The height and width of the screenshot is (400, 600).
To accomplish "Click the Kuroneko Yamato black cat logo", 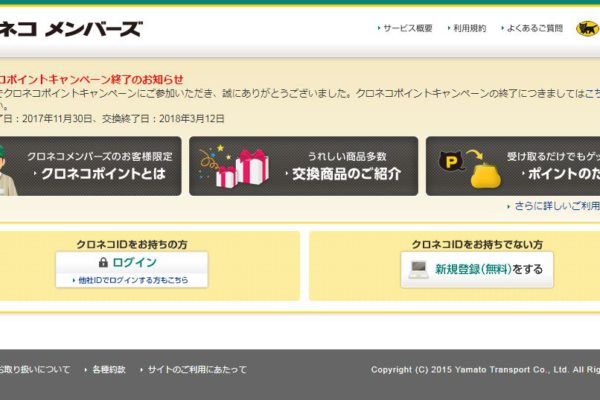I will coord(587,28).
